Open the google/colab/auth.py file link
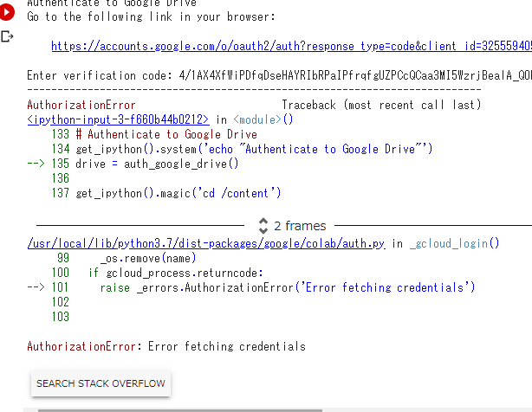 [x=206, y=243]
